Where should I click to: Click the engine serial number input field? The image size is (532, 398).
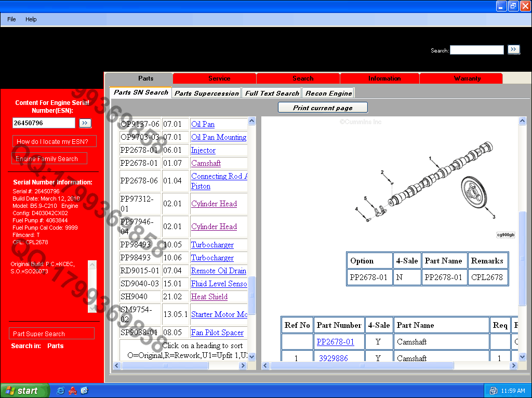(x=44, y=123)
